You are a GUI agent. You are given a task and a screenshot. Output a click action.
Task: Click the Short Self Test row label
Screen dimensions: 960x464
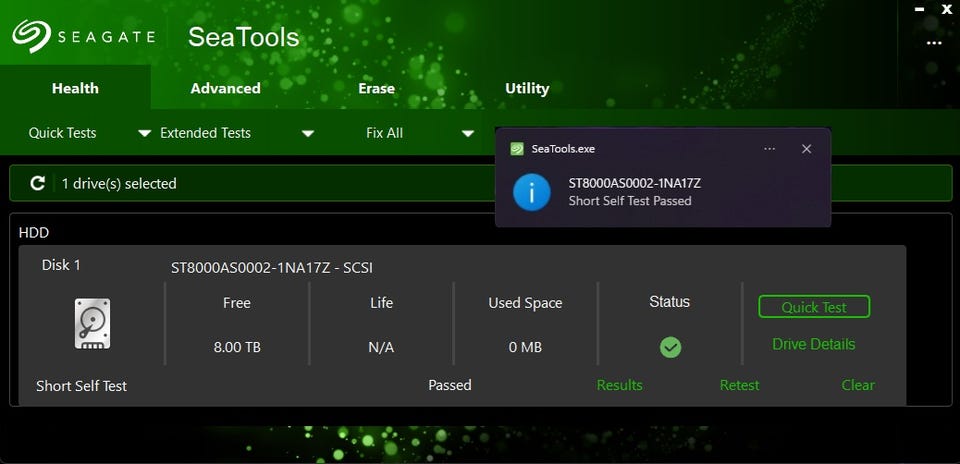pos(81,386)
